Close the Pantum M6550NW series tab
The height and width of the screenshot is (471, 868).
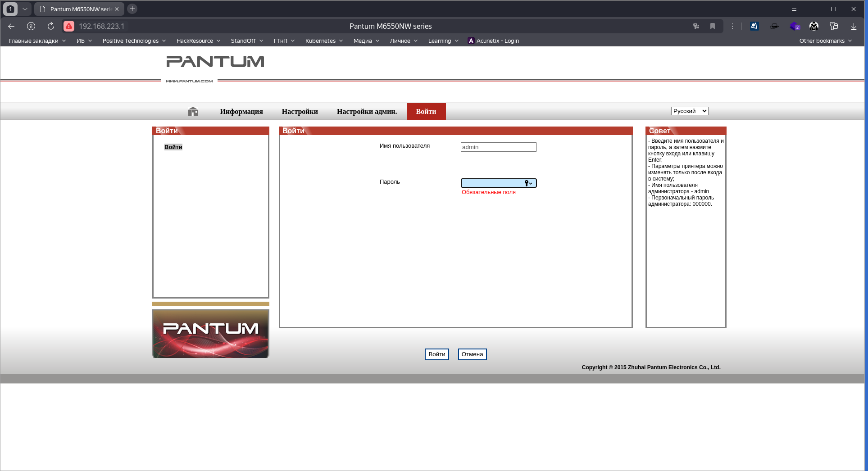click(x=117, y=9)
